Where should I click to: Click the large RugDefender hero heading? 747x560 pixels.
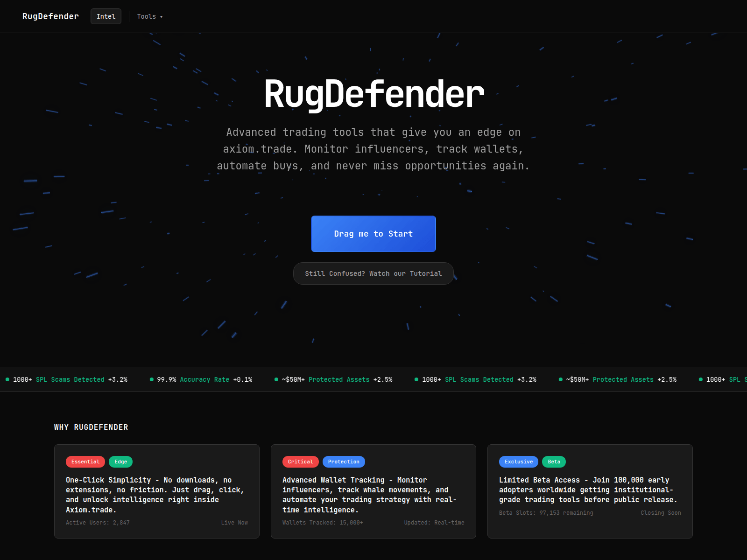(373, 94)
